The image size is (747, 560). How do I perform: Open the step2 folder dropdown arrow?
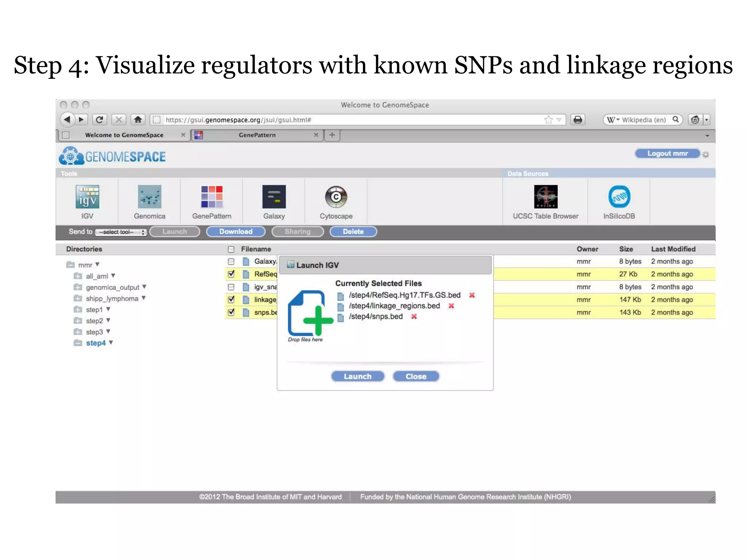click(108, 320)
